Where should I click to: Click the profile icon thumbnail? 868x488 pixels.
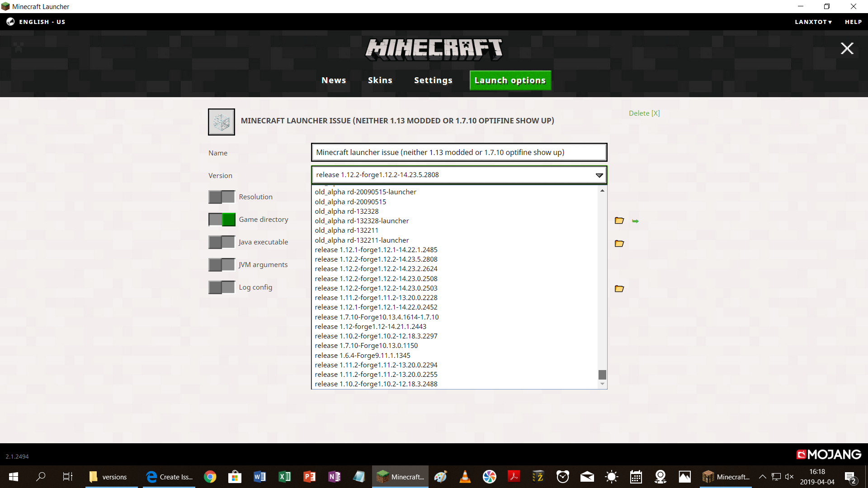pyautogui.click(x=221, y=122)
